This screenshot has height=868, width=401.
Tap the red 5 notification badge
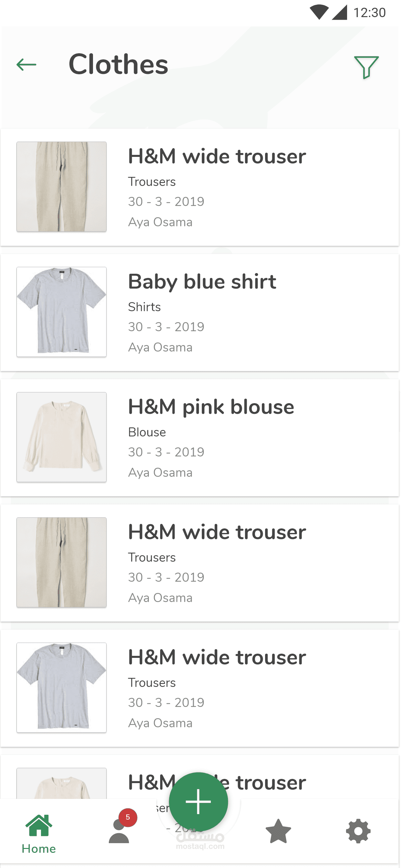point(128,817)
